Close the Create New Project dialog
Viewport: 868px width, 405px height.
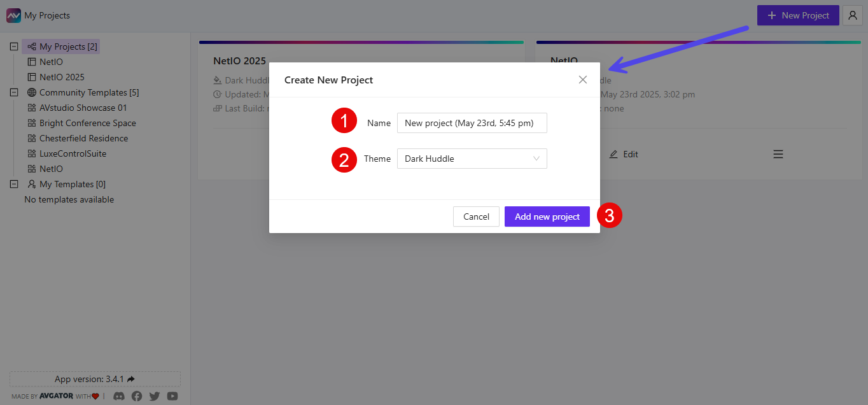coord(582,80)
